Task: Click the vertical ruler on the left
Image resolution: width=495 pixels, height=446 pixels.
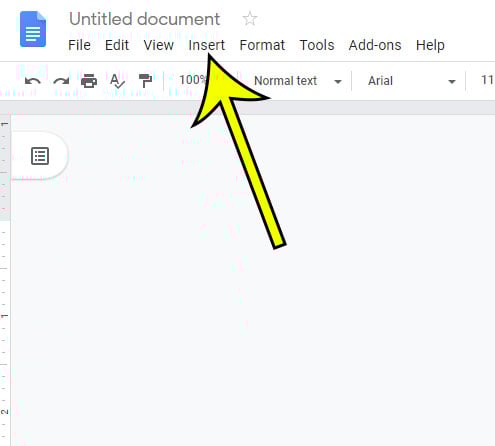Action: point(5,280)
